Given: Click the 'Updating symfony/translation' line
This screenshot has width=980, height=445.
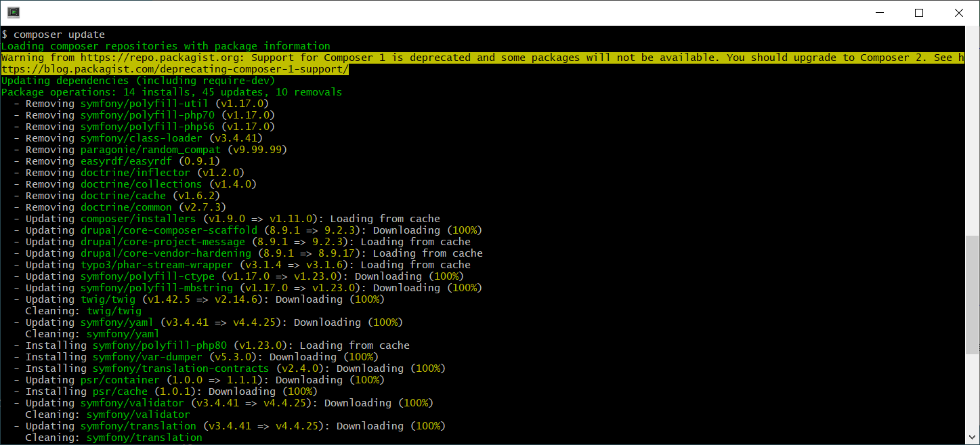Looking at the screenshot, I should (230, 426).
